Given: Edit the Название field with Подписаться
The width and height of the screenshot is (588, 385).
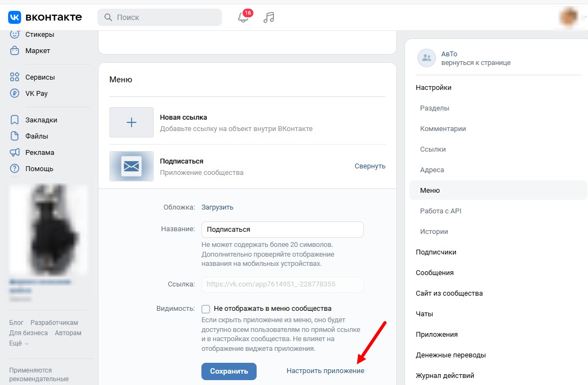Looking at the screenshot, I should tap(283, 230).
